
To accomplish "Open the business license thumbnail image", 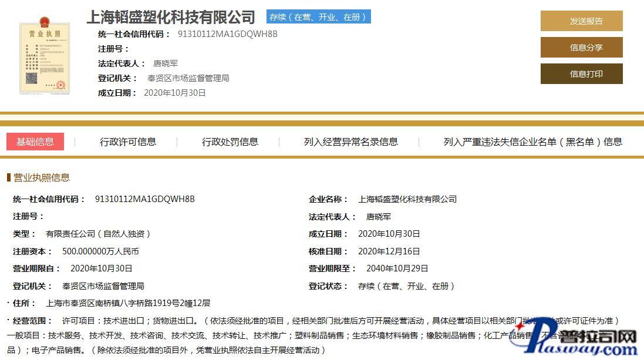I will [44, 56].
